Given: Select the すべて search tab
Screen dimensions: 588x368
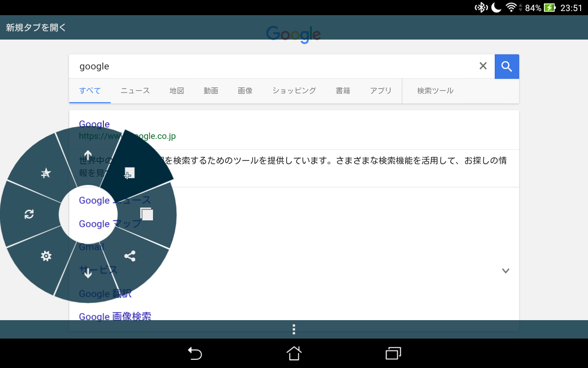Looking at the screenshot, I should click(90, 91).
